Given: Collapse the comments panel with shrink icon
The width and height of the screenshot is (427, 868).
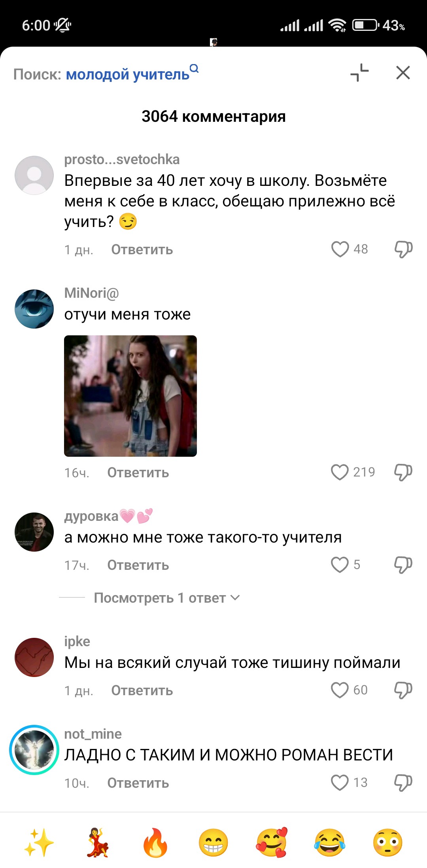Looking at the screenshot, I should (359, 73).
